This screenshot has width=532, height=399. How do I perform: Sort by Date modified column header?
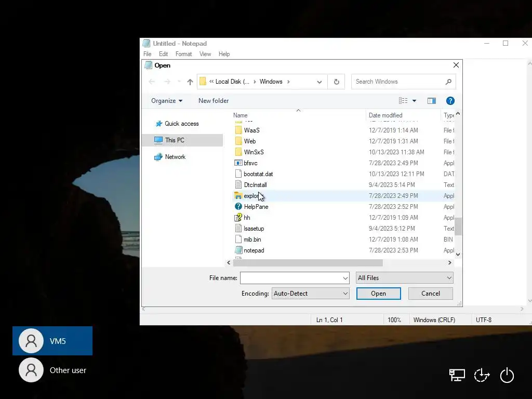click(385, 115)
